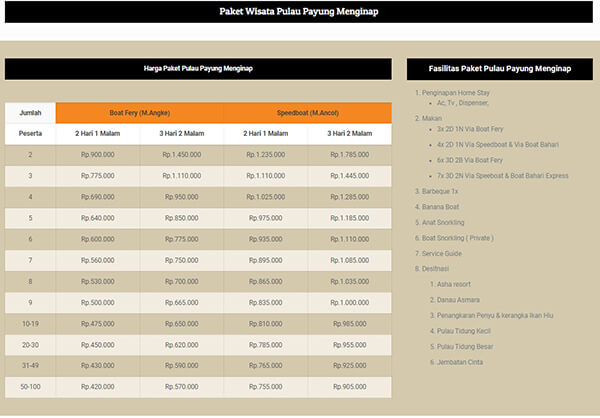Click Rp.935.000 in the 6-participant row
Screen dimensions: 600x418
click(x=266, y=239)
